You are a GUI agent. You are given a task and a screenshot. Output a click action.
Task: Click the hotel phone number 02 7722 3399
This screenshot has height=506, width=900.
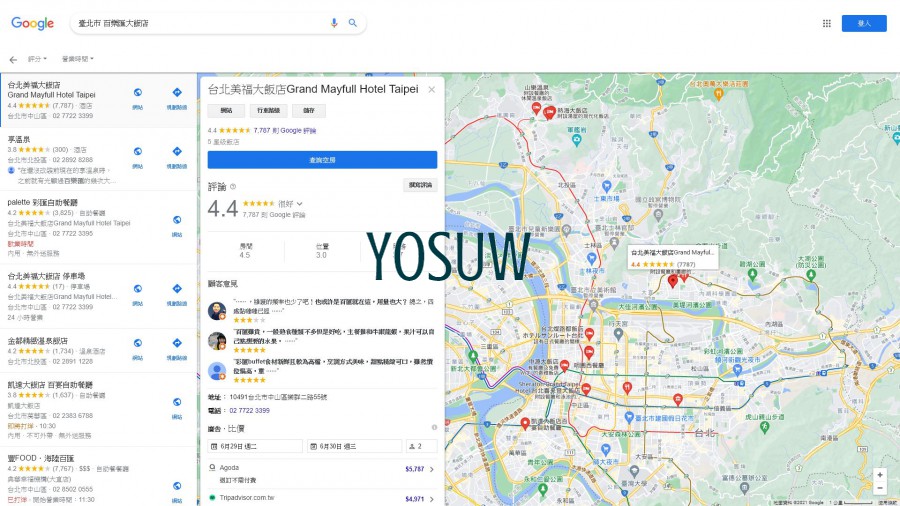click(250, 410)
